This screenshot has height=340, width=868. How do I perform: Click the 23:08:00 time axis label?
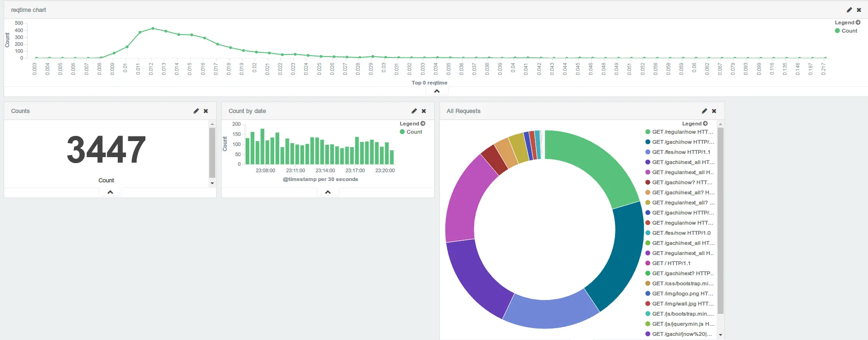click(265, 170)
